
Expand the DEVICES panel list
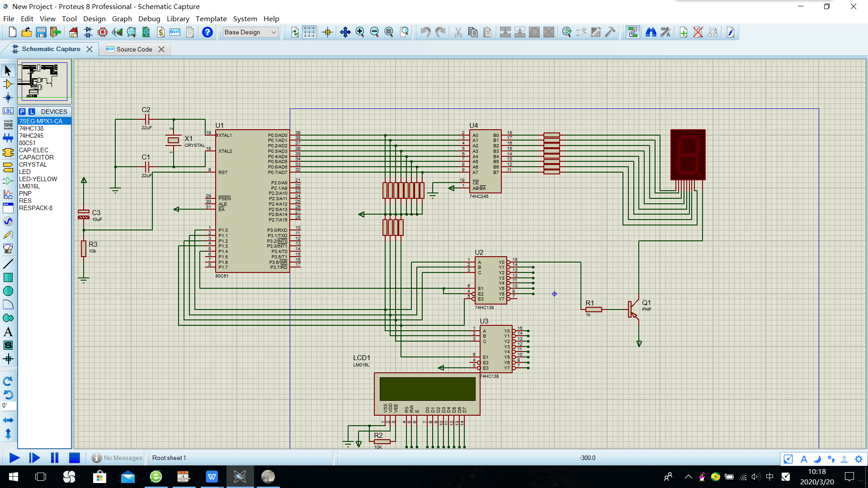pos(54,112)
